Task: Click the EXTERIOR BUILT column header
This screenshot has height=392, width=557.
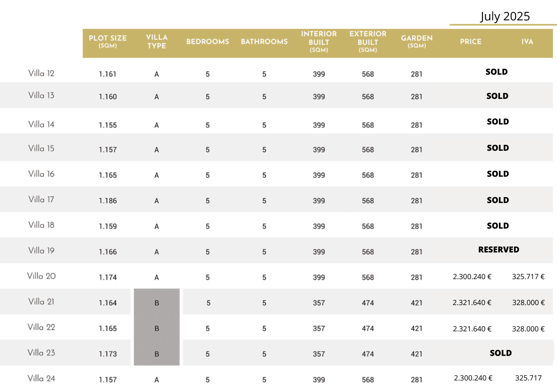Action: pos(368,41)
